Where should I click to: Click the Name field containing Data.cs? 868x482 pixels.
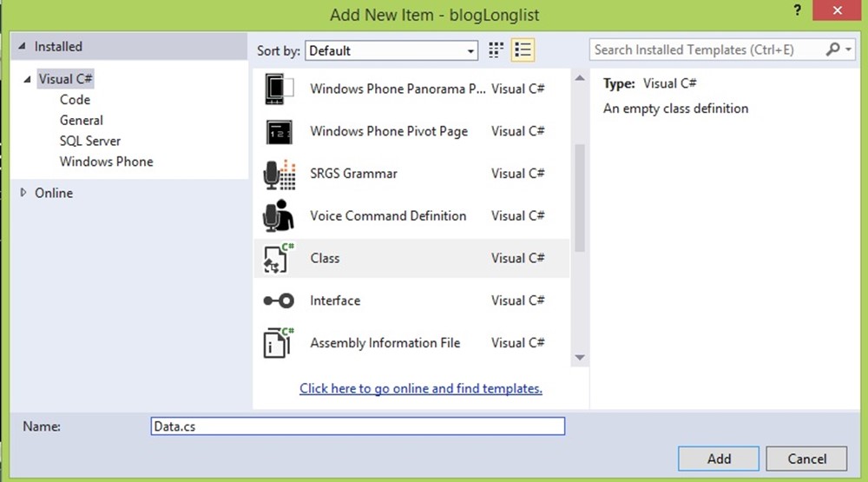tap(358, 426)
